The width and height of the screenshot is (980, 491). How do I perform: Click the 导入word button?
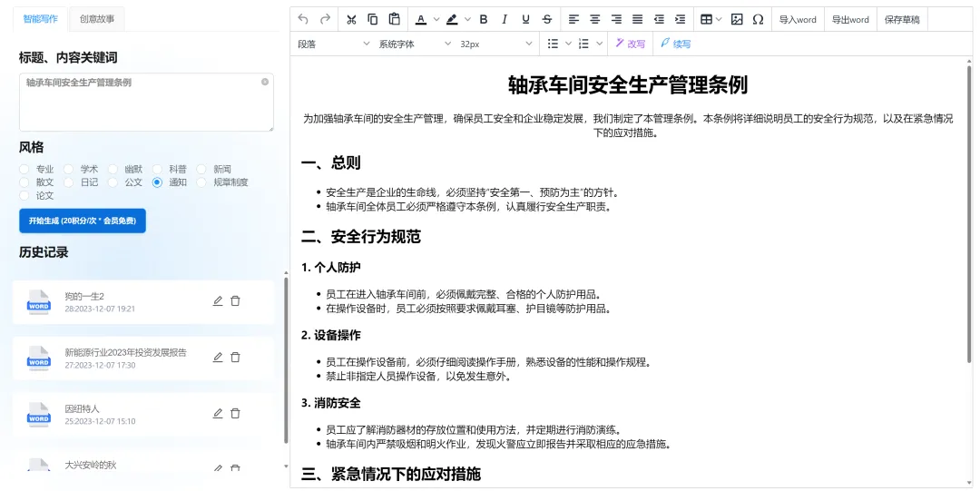tap(798, 19)
